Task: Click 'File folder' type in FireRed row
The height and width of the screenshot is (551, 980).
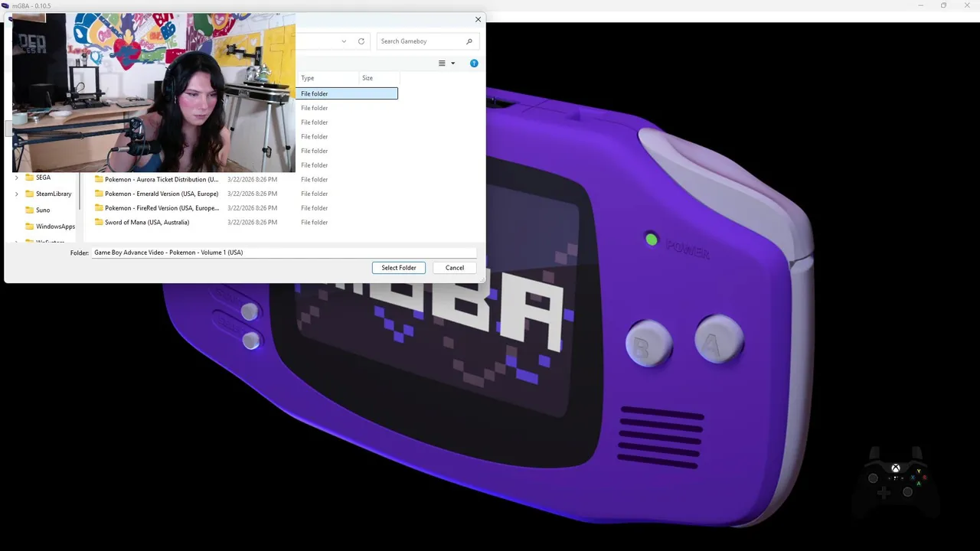Action: [315, 208]
